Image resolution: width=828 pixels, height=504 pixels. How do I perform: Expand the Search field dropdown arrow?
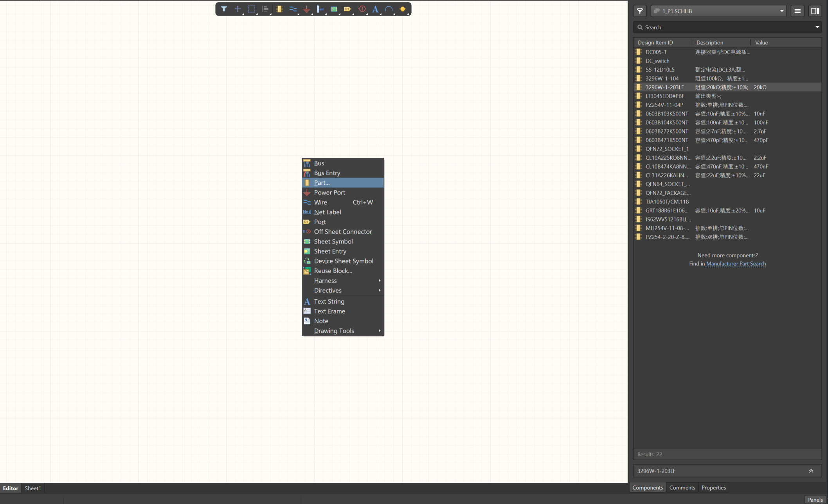click(x=817, y=27)
